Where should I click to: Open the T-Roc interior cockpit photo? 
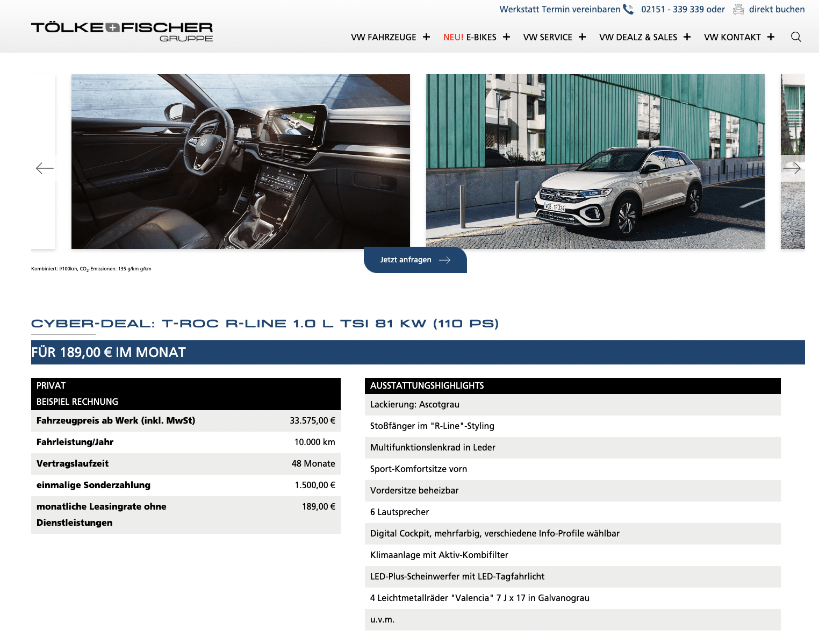pyautogui.click(x=241, y=161)
